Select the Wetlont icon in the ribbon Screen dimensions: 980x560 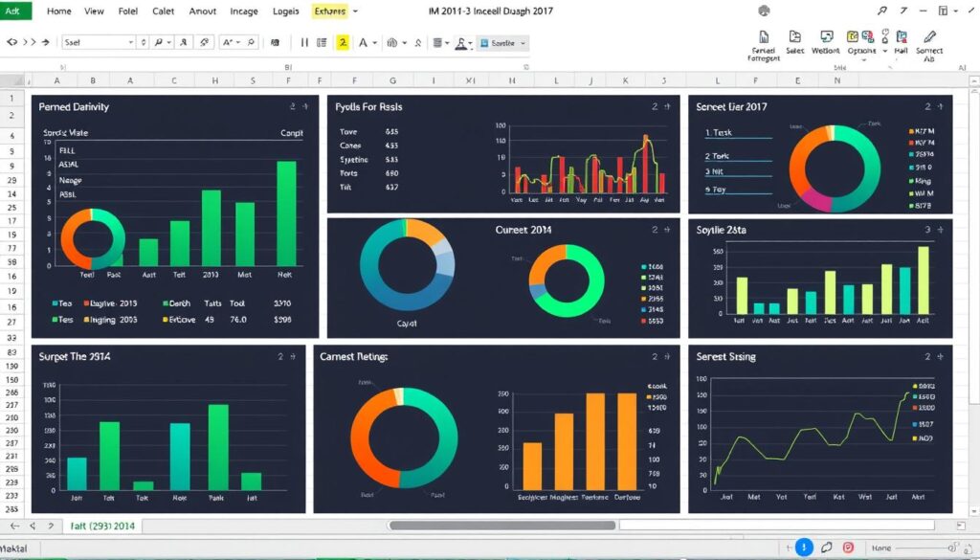pyautogui.click(x=825, y=38)
